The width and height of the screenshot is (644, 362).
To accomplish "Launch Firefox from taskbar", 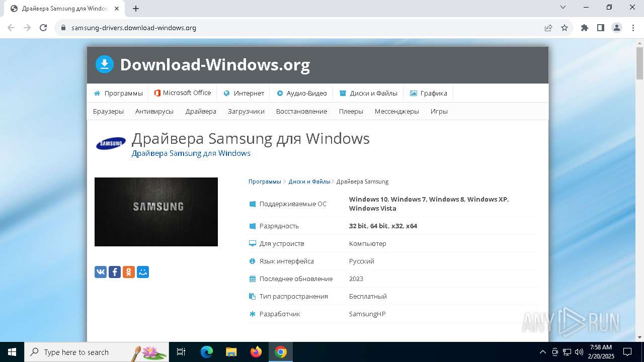I will [x=256, y=352].
